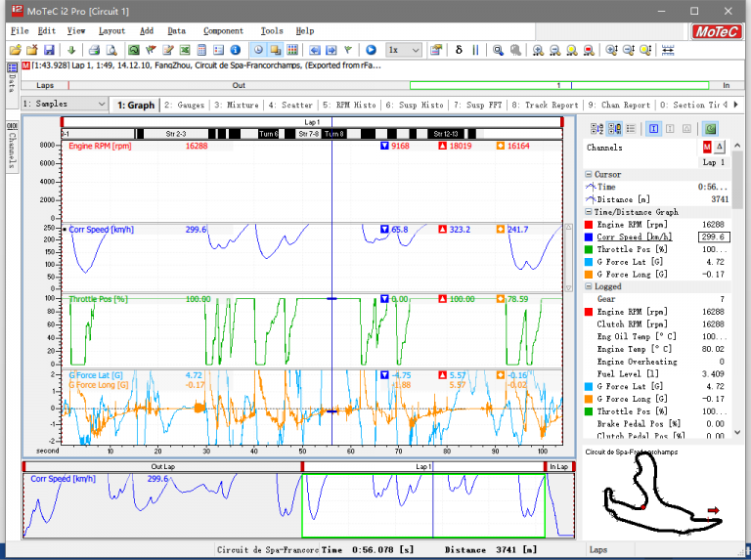Screen dimensions: 751x560
Task: Switch to the 4: Scatter tab
Action: point(290,105)
